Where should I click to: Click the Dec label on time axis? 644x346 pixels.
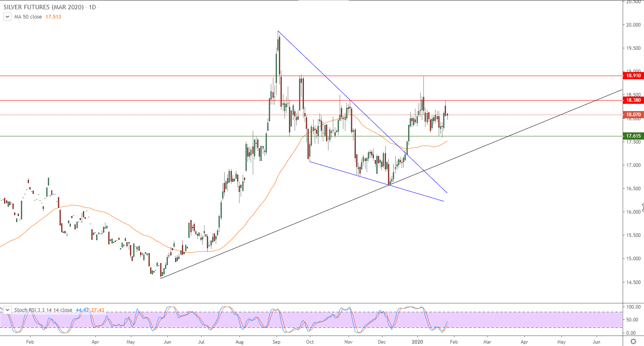pyautogui.click(x=382, y=342)
